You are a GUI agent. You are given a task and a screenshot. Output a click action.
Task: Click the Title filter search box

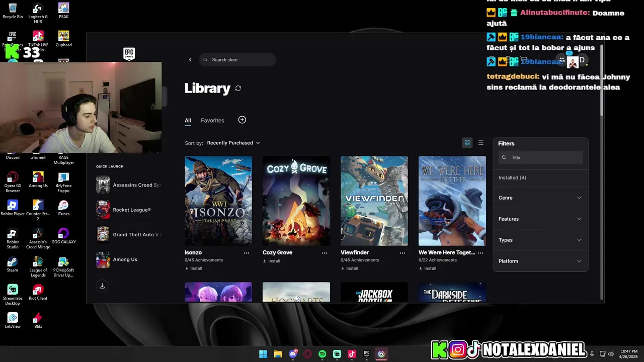(540, 157)
